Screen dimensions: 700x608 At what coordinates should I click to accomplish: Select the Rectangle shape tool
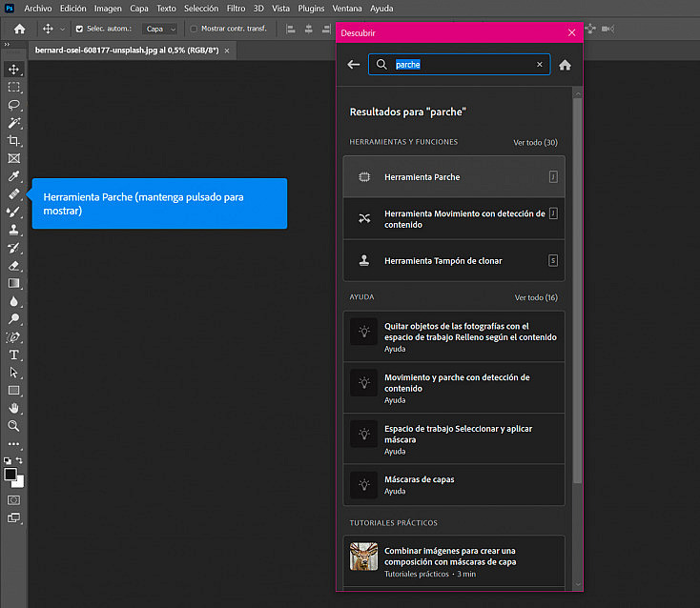coord(14,391)
